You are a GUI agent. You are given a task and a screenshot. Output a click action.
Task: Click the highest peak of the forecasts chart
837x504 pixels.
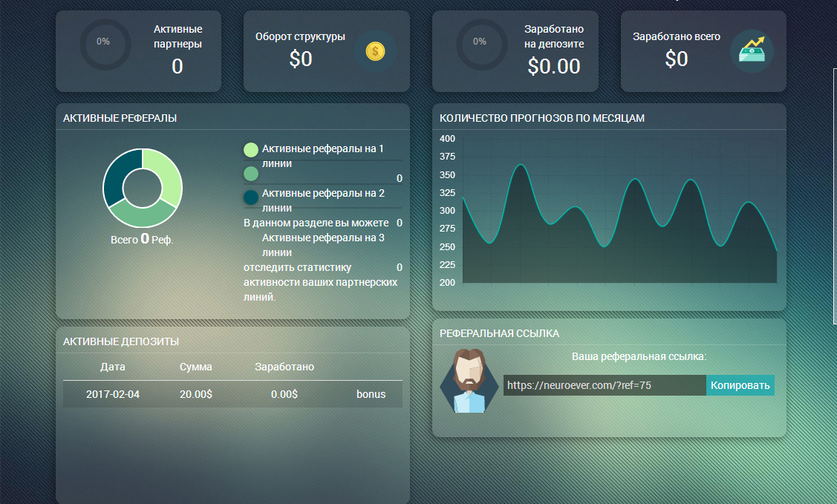point(521,166)
